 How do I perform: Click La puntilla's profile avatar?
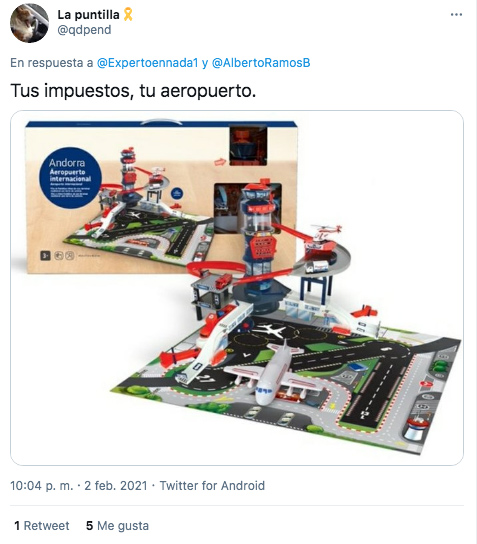coord(29,23)
